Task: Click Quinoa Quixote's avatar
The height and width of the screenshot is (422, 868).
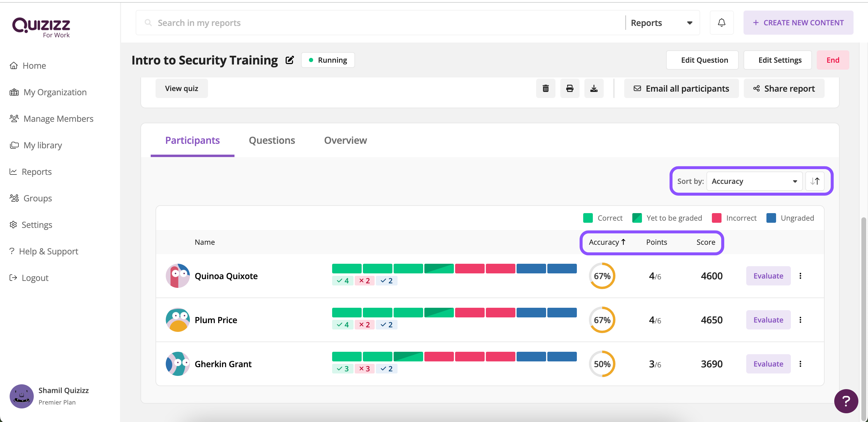Action: [178, 276]
